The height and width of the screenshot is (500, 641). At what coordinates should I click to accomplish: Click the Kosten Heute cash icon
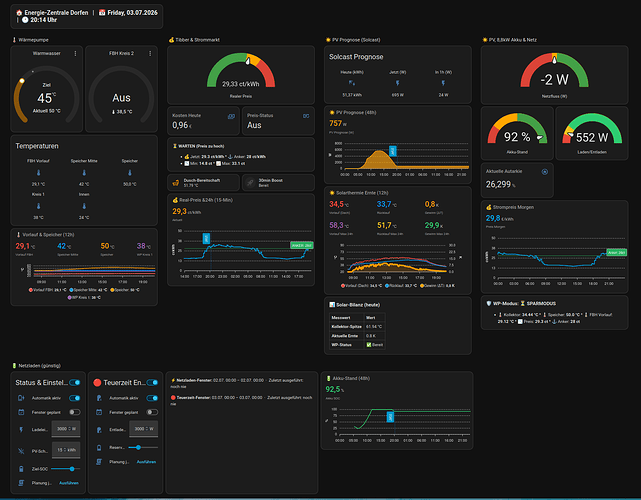point(231,116)
